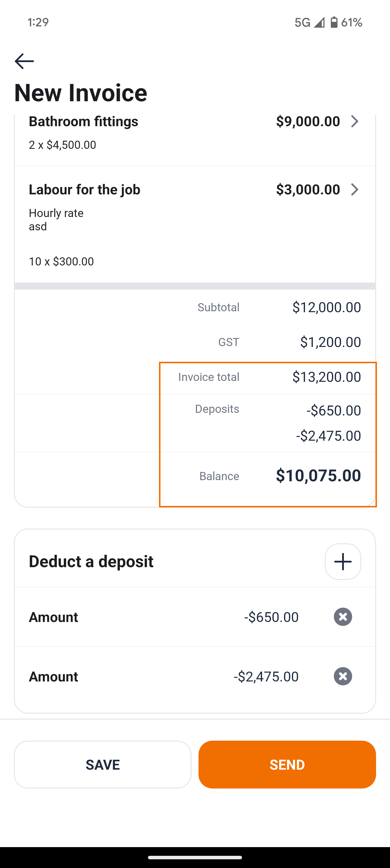Viewport: 390px width, 868px height.
Task: Tap the $3,000.00 line item price
Action: coord(308,189)
